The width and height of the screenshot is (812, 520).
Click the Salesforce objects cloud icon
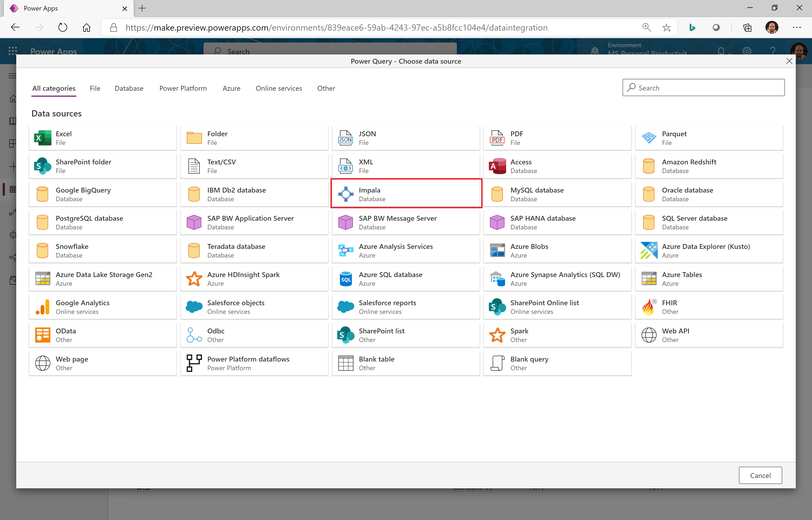tap(194, 307)
